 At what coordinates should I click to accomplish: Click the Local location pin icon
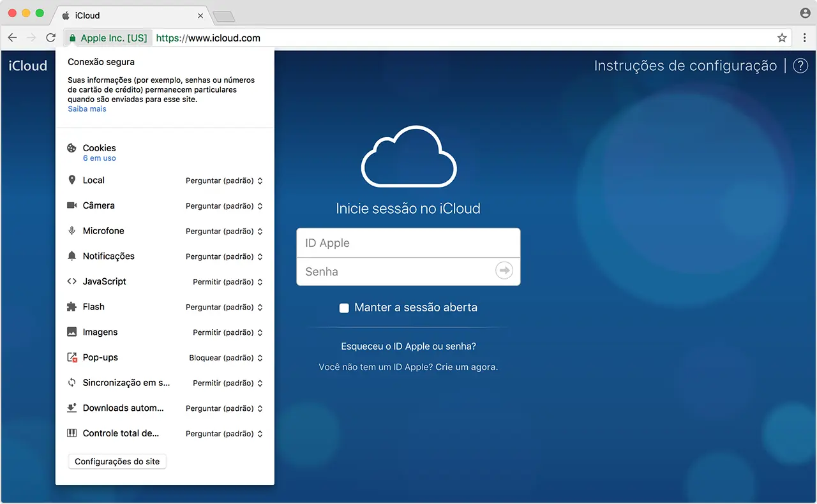tap(71, 180)
